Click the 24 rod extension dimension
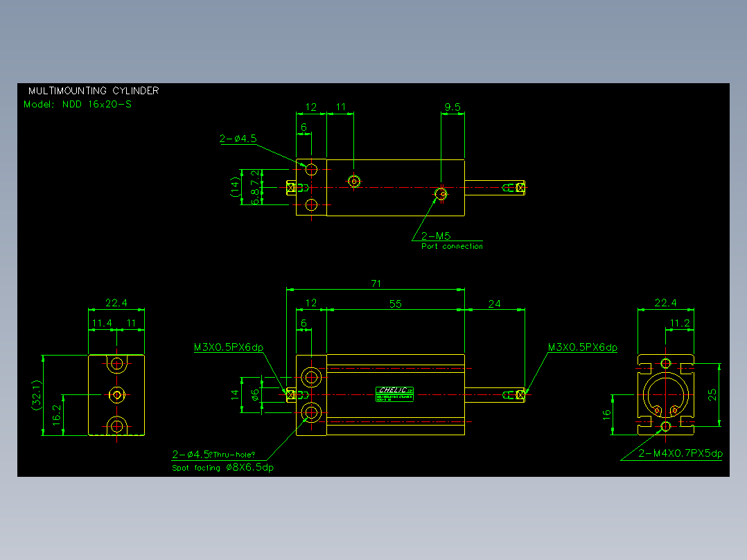This screenshot has width=747, height=560. pos(495,304)
